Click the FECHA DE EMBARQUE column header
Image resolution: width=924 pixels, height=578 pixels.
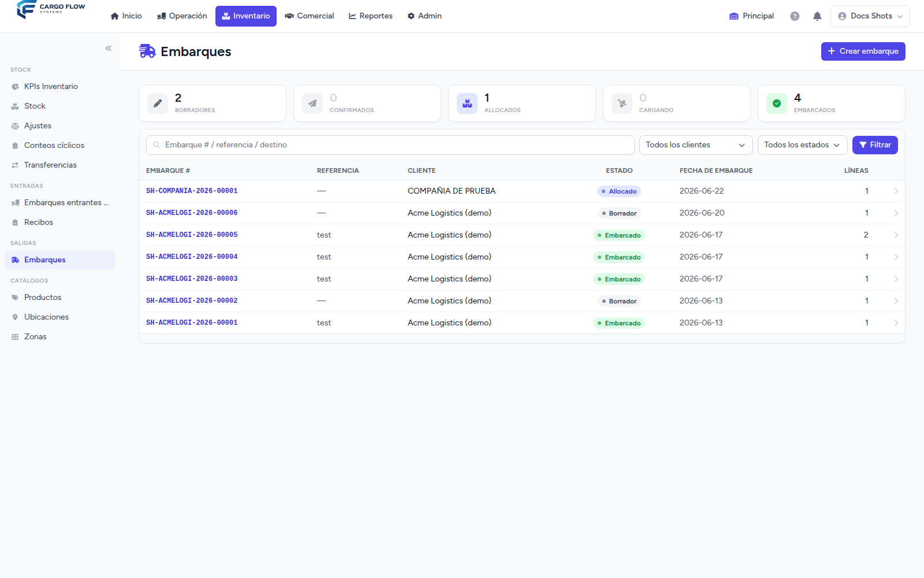716,171
